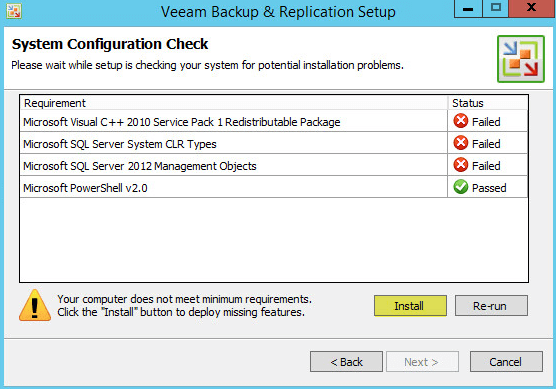Image resolution: width=556 pixels, height=389 pixels.
Task: Select the SQL Server 2012 Management Objects row
Action: 274,165
